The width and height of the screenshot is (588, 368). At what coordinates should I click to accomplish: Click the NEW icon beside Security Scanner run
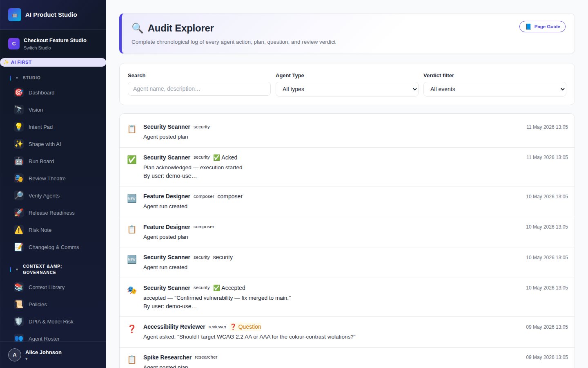pyautogui.click(x=132, y=260)
